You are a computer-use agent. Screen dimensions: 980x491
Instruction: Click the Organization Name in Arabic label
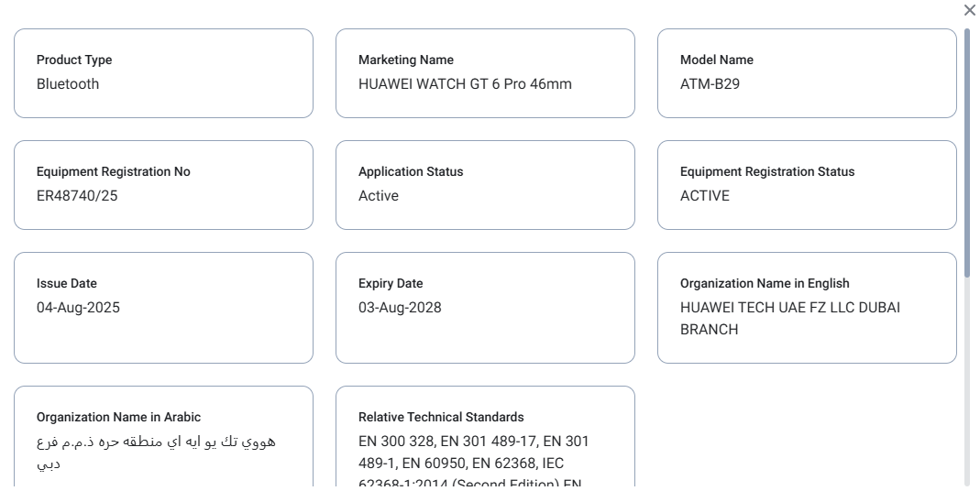point(118,417)
